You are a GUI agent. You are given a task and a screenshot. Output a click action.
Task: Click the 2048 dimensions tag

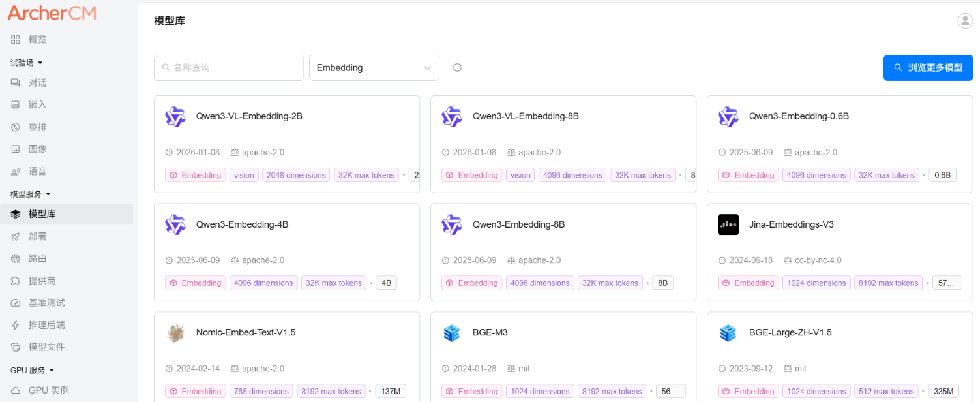[297, 175]
